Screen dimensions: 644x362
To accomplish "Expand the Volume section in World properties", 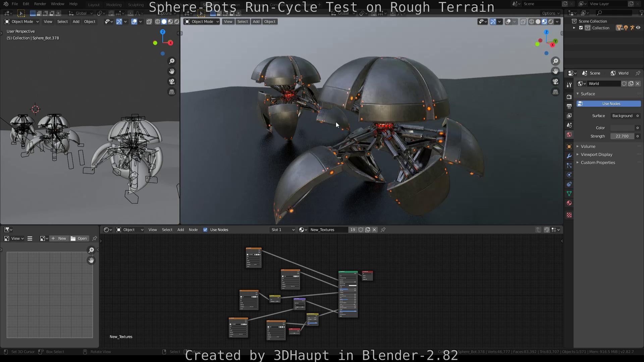I will (x=588, y=146).
